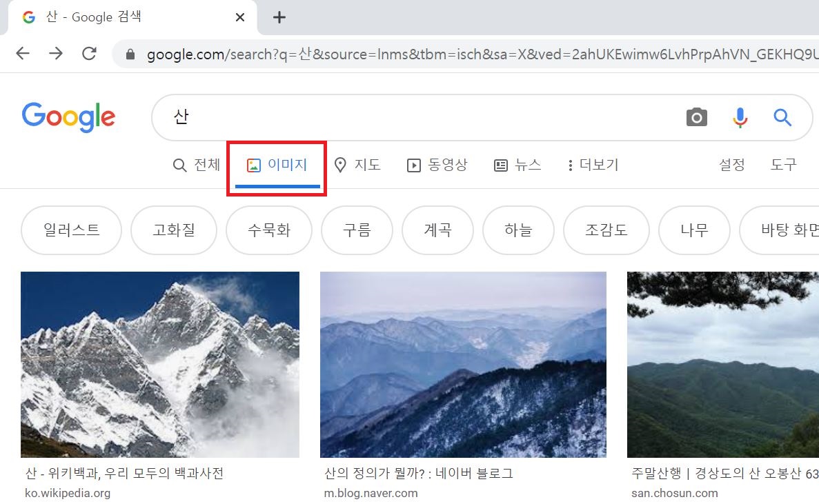The width and height of the screenshot is (819, 504).
Task: Switch to the 지도 tab
Action: click(x=357, y=165)
